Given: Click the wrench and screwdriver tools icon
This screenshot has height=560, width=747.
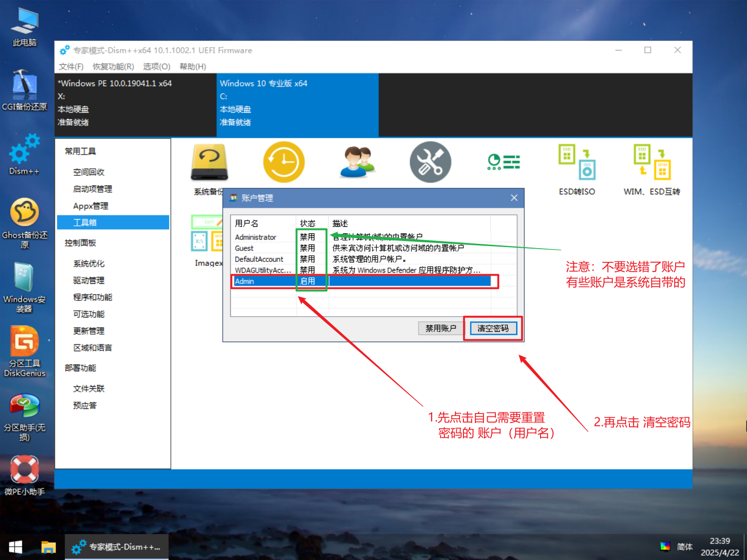Looking at the screenshot, I should [x=430, y=162].
